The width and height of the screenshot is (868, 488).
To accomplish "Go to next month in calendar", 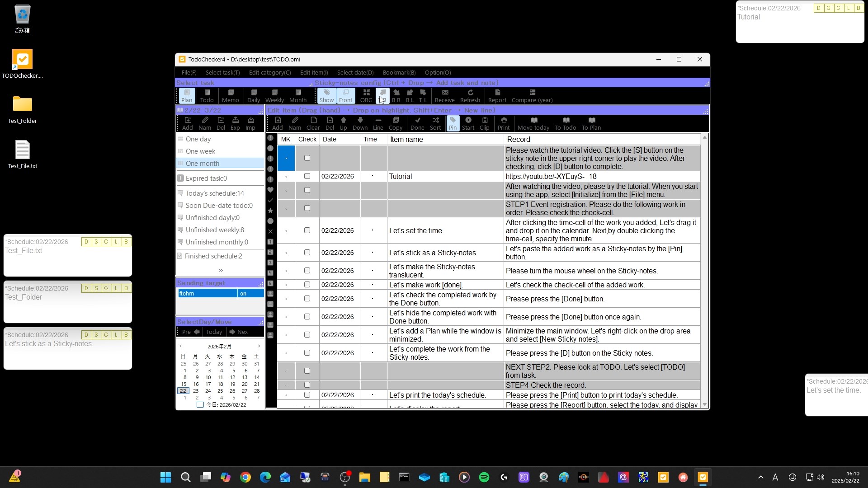I will click(x=259, y=346).
